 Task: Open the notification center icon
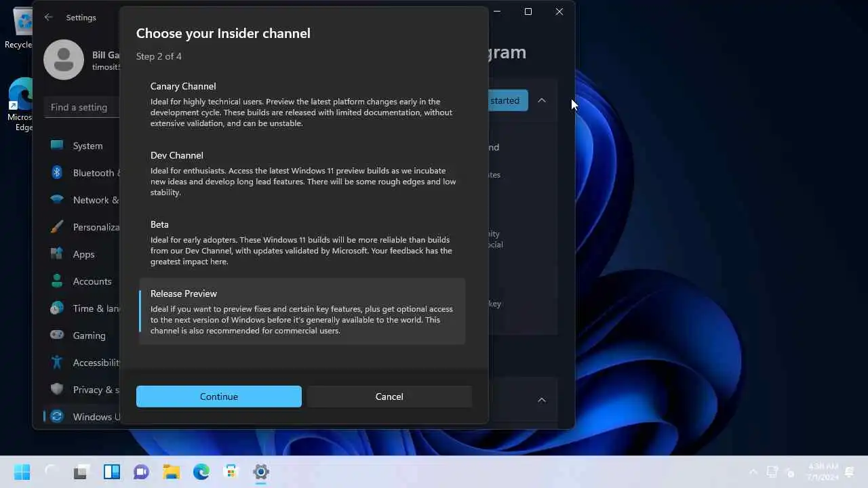[849, 472]
